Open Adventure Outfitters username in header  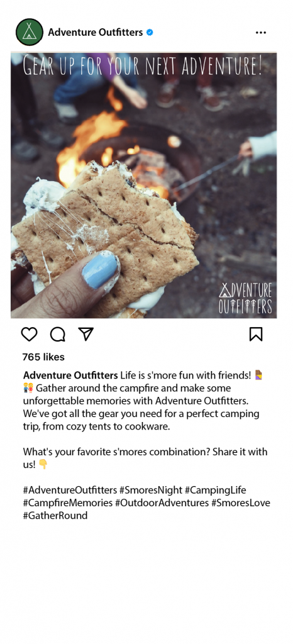pyautogui.click(x=95, y=32)
